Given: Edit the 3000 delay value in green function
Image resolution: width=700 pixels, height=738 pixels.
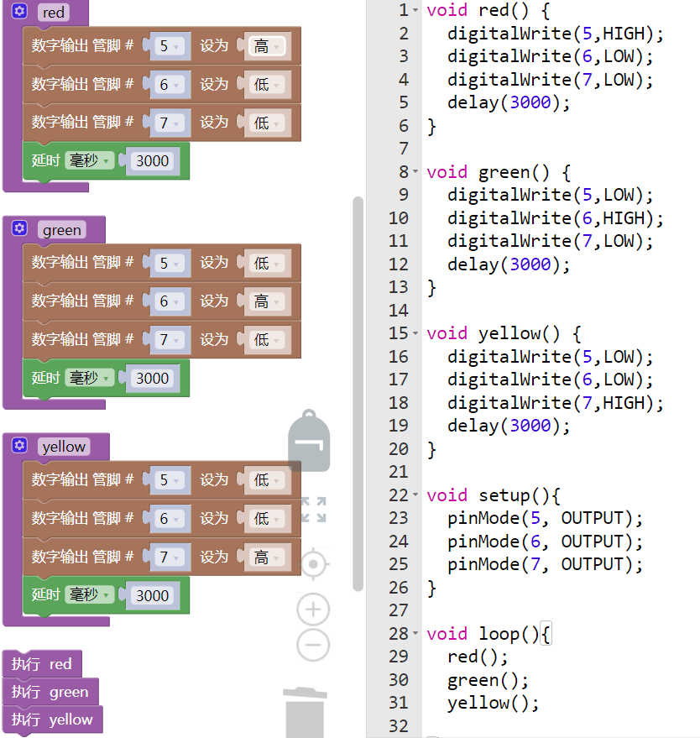Looking at the screenshot, I should [153, 379].
